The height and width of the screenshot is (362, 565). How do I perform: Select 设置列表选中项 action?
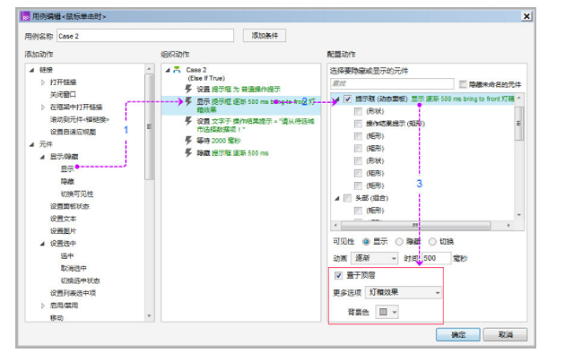pos(73,293)
